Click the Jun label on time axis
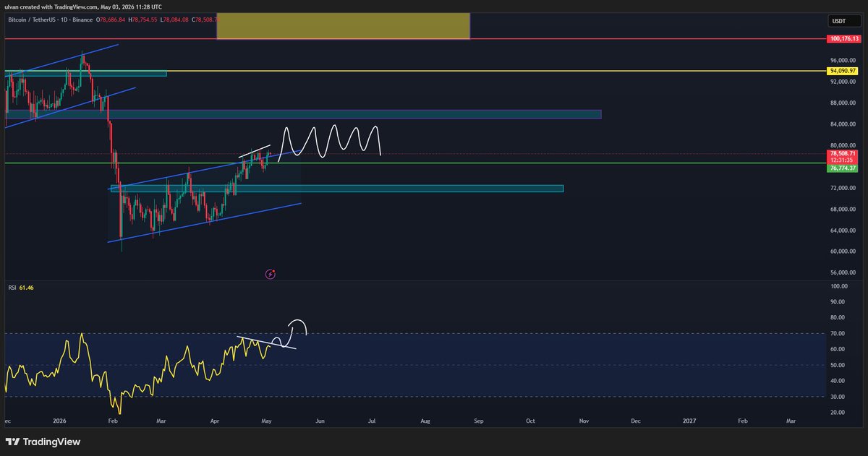Screen dimensions: 868x456 tap(319, 420)
